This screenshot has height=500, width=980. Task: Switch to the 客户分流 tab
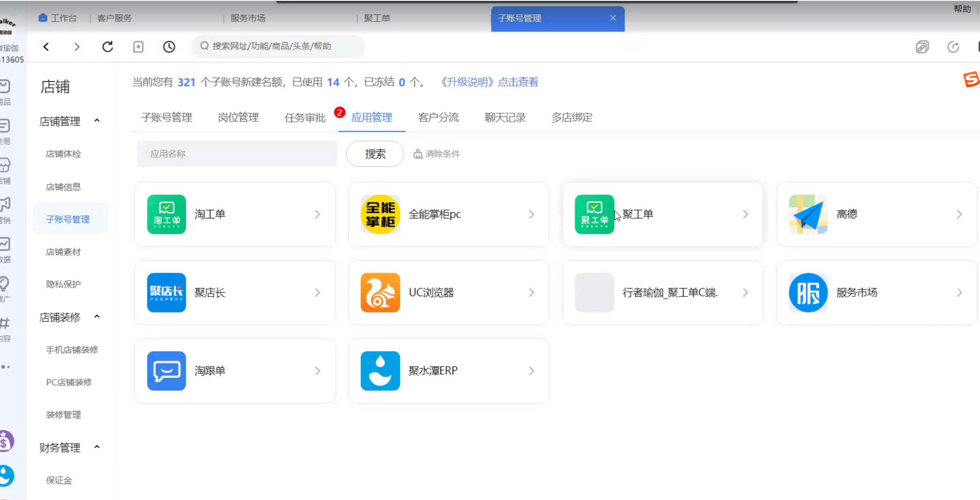click(438, 117)
